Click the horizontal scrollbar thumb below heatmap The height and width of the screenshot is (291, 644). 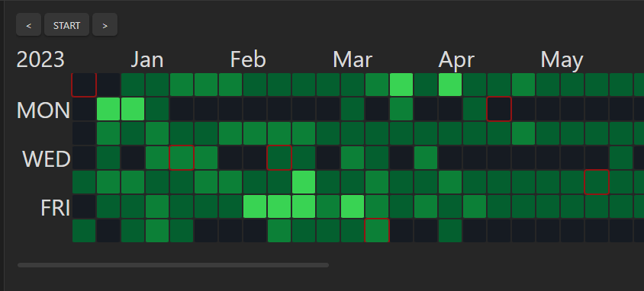(x=173, y=265)
